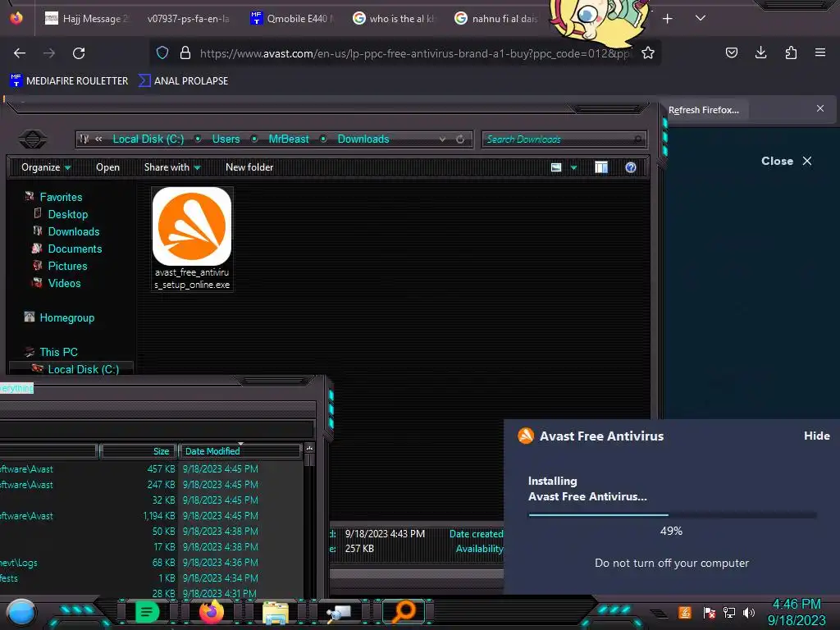Viewport: 840px width, 630px height.
Task: Click Downloads in the address breadcrumb
Action: coord(363,139)
